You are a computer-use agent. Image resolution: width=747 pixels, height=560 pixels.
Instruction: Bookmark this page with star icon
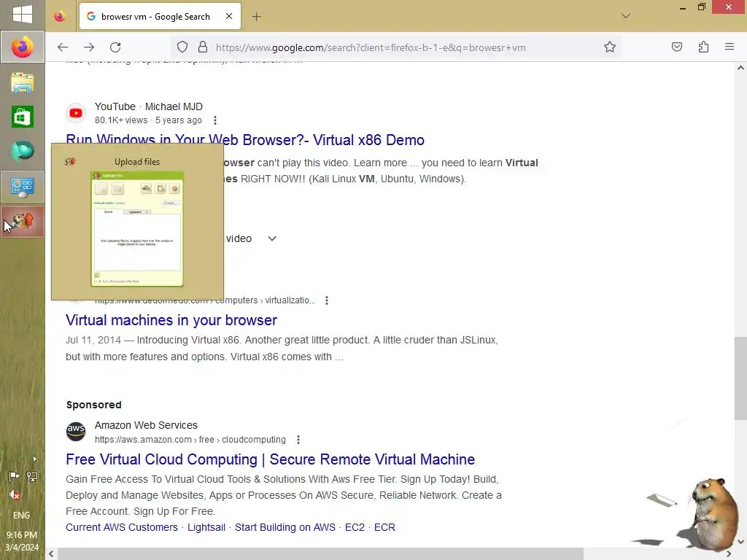point(610,47)
